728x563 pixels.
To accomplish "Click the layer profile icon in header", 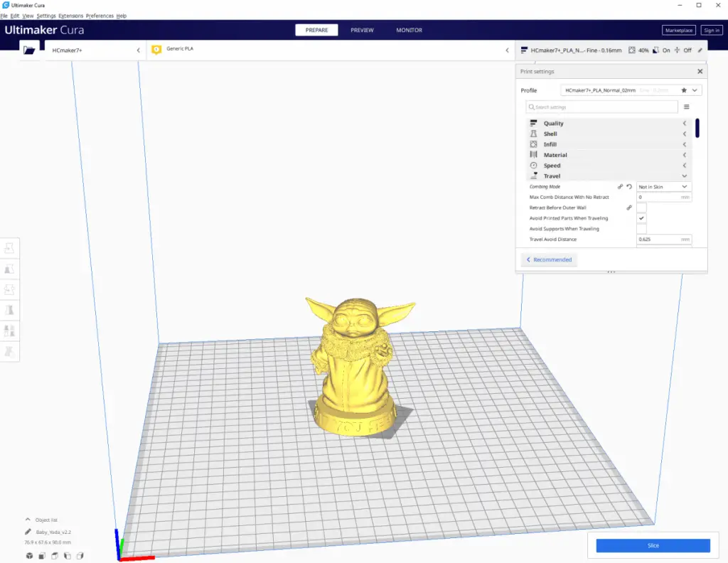I will tap(524, 50).
